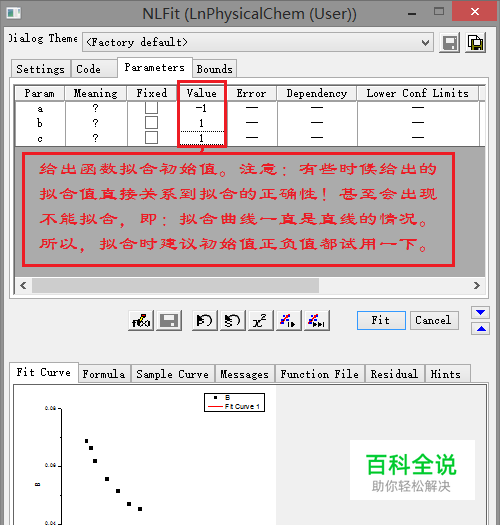Viewport: 500px width, 525px height.
Task: Close the NLFit window
Action: (x=475, y=12)
